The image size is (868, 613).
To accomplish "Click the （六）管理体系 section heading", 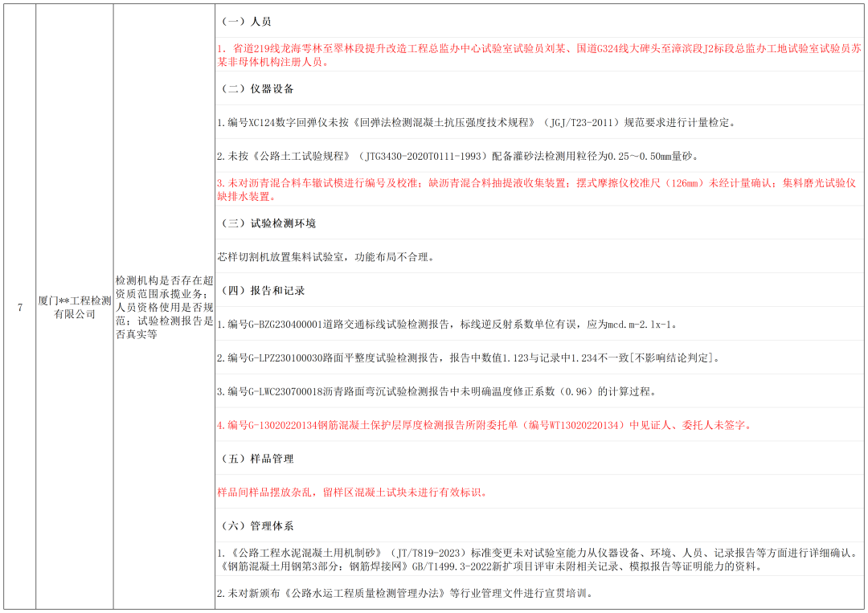I will [x=257, y=526].
